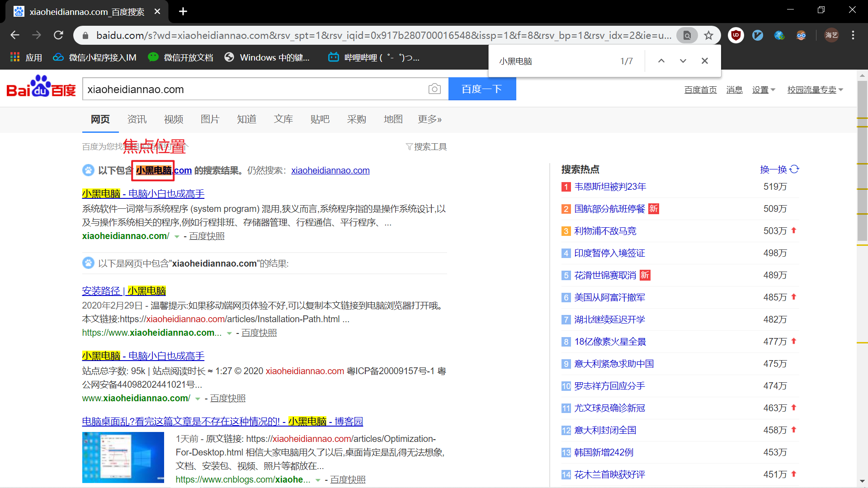Open 消息 link

(734, 90)
